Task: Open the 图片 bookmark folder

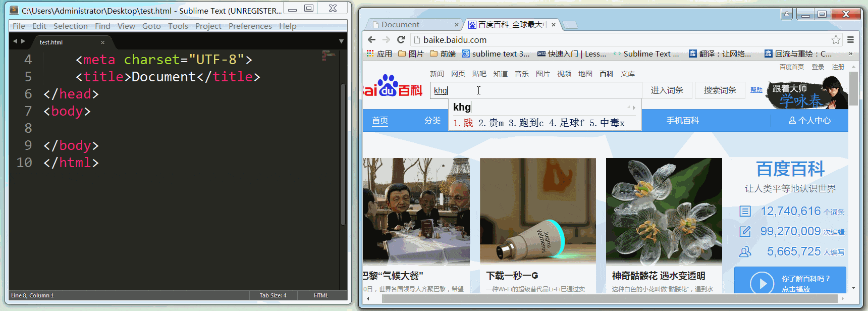Action: click(411, 54)
